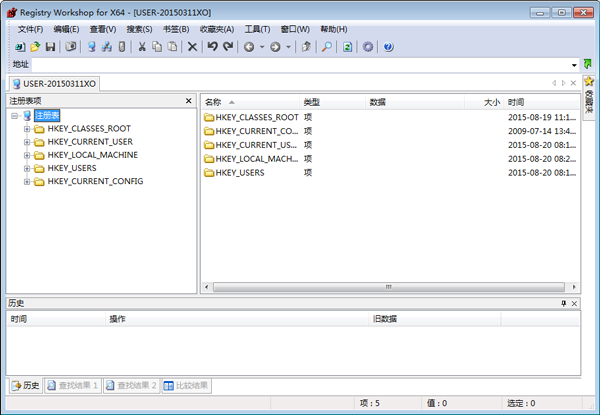Click the go up one level icon
The height and width of the screenshot is (415, 600).
coord(306,47)
